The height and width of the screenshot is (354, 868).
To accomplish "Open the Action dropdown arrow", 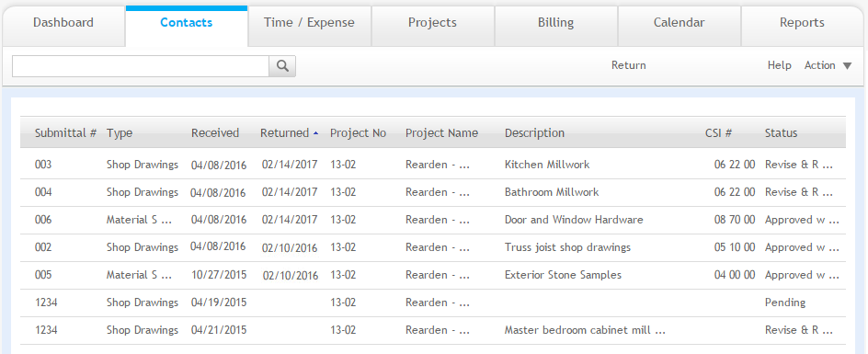I will click(847, 66).
